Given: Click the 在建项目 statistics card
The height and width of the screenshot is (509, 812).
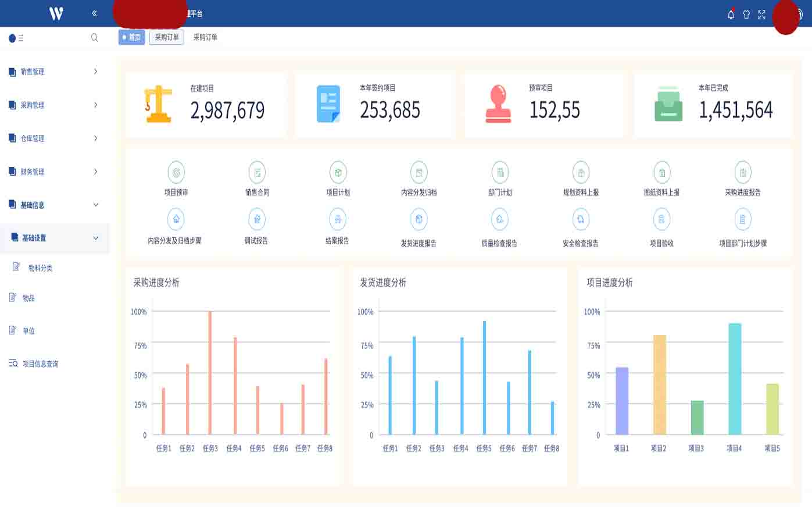Looking at the screenshot, I should (206, 105).
